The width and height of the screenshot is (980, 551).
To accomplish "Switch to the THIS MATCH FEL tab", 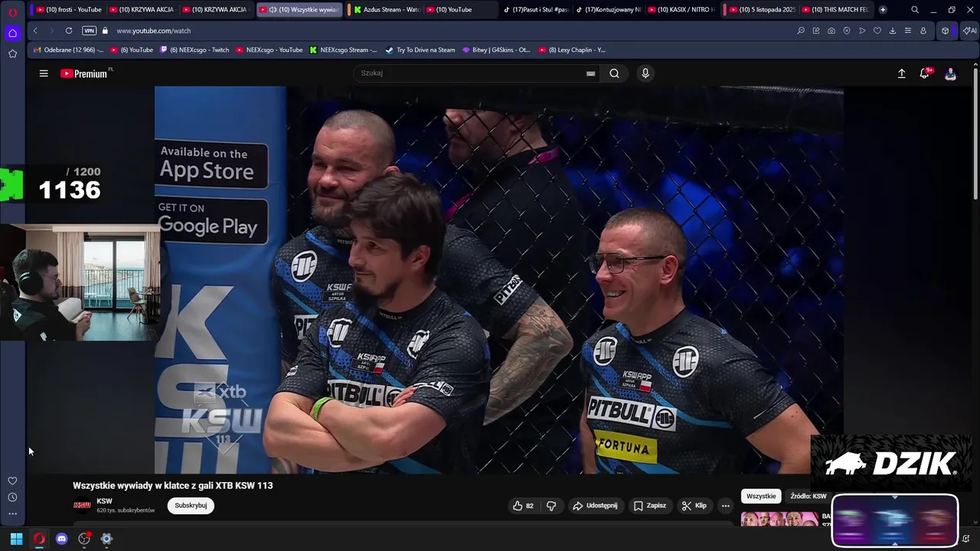I will (x=835, y=10).
